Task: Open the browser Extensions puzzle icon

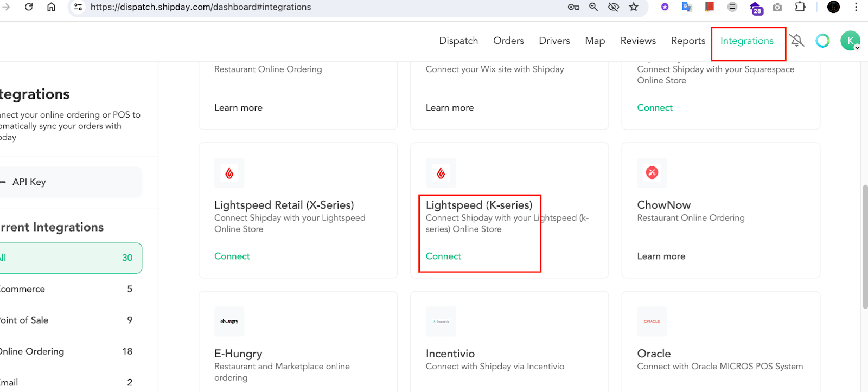Action: 800,7
